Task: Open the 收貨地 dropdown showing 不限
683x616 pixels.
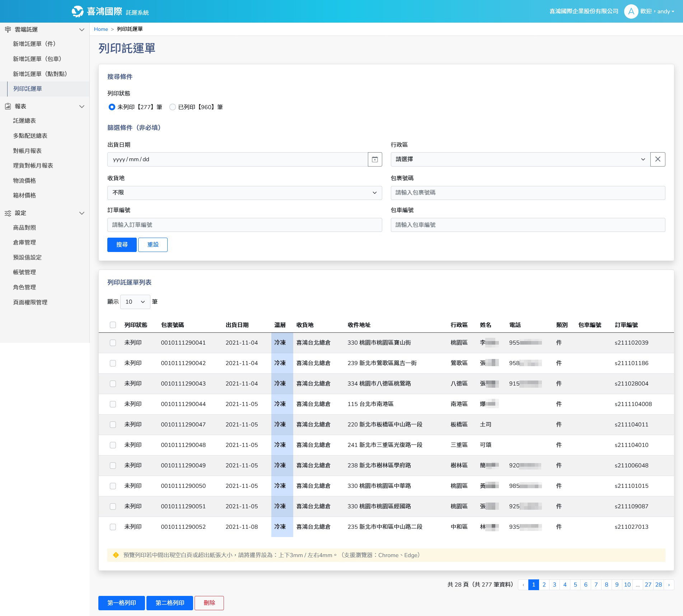Action: point(244,193)
